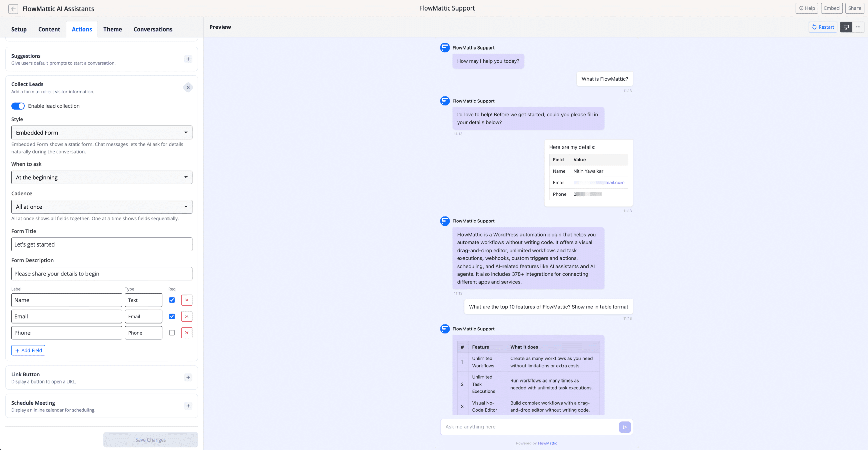868x450 pixels.
Task: Disable lead collection toggle
Action: (x=18, y=106)
